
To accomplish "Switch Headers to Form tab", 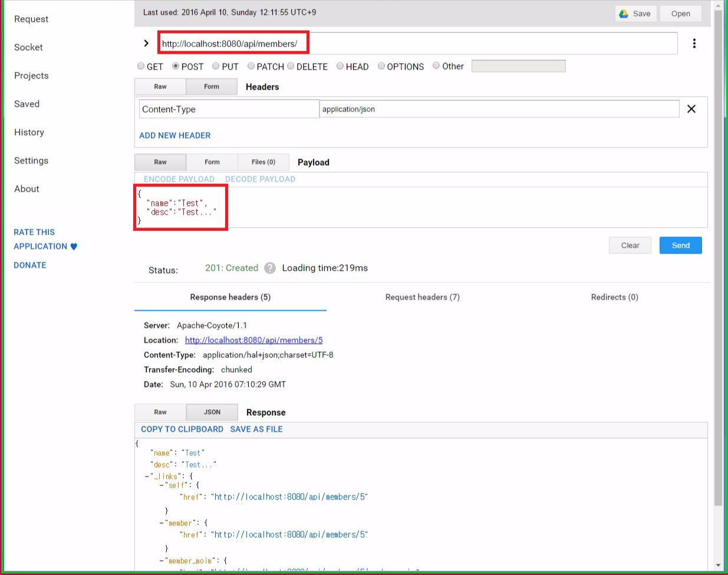I will tap(212, 87).
